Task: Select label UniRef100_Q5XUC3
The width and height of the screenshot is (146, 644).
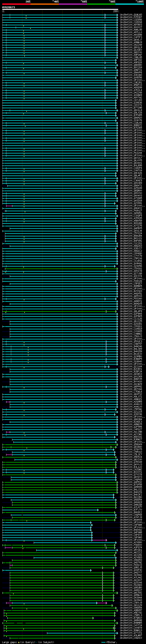Action: pyautogui.click(x=131, y=342)
